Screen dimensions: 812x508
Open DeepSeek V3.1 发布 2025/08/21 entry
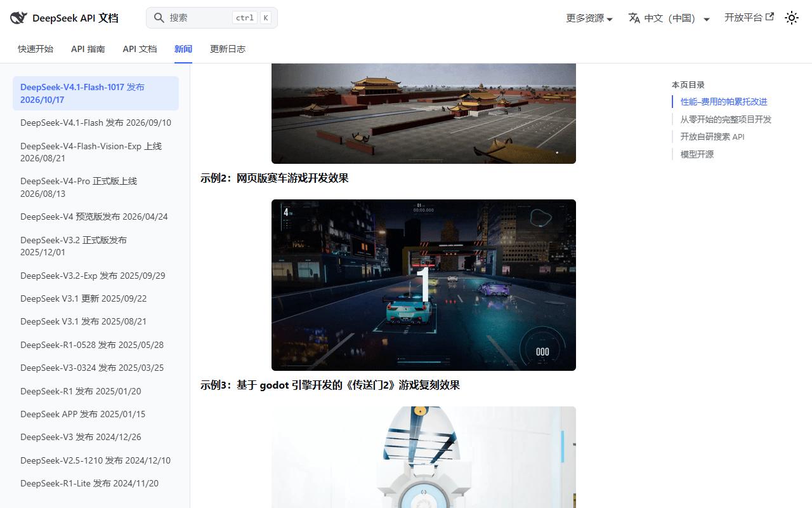(96, 321)
